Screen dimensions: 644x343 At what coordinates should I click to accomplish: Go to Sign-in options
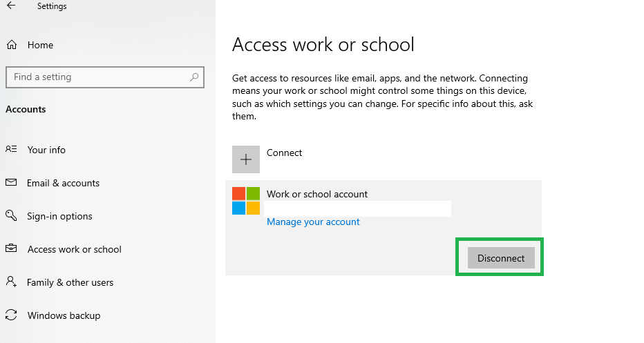pos(59,216)
